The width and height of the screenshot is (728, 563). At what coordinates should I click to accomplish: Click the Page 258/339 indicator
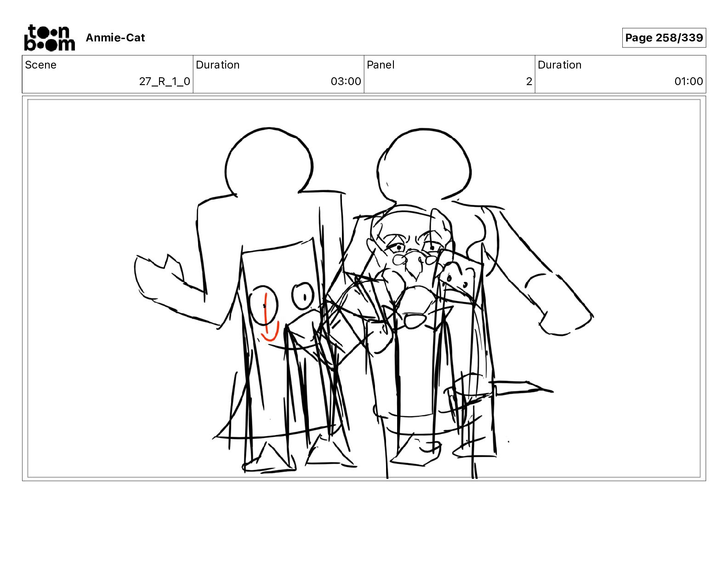click(x=664, y=38)
